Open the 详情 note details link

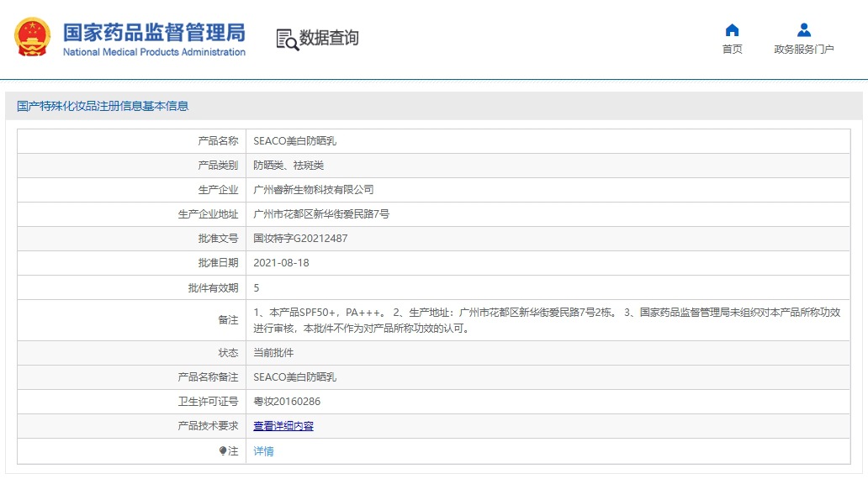tap(263, 451)
